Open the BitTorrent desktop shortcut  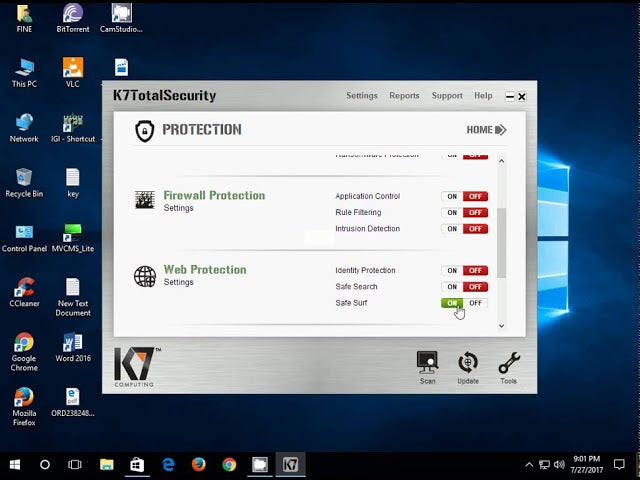tap(73, 18)
